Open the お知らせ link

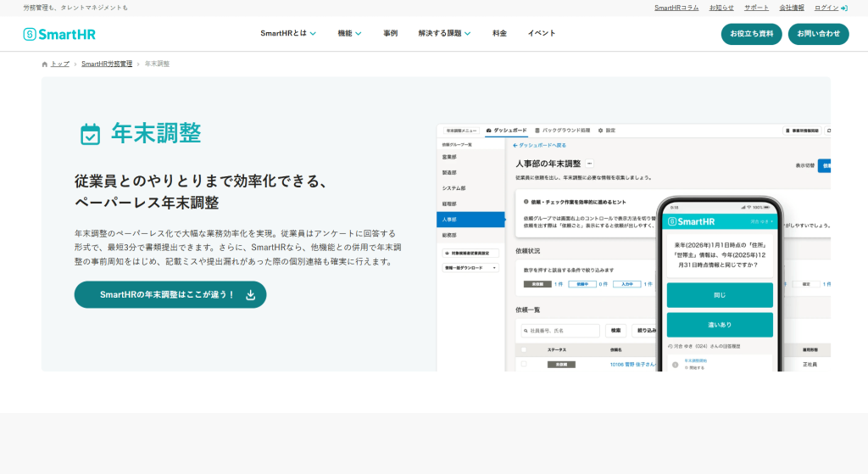point(721,8)
